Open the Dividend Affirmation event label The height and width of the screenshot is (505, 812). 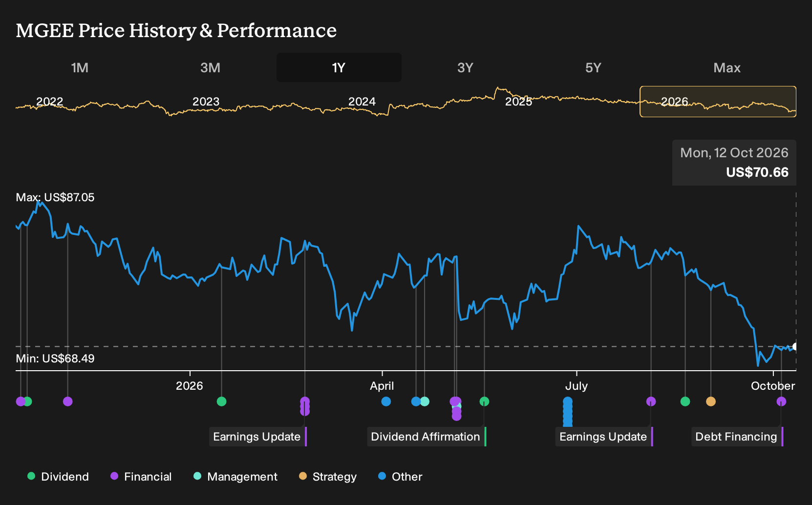[427, 437]
